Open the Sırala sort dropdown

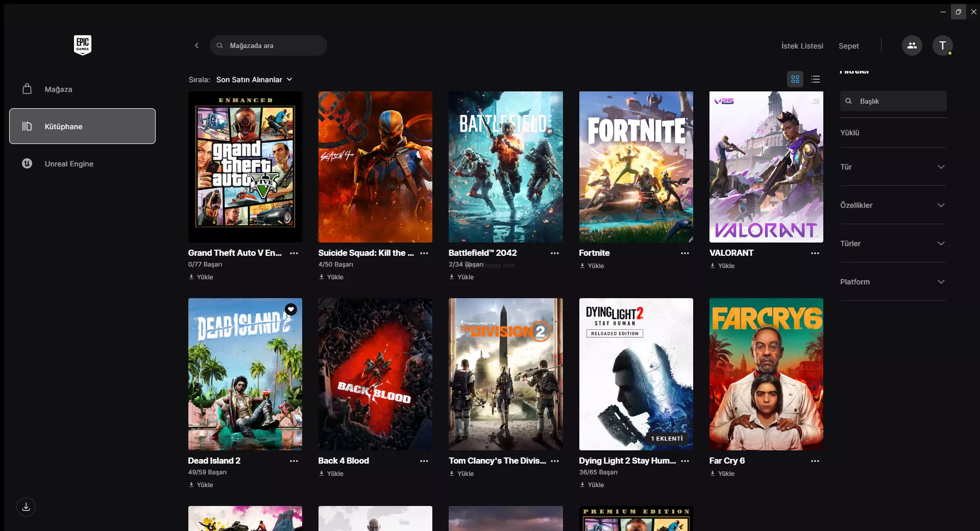254,80
